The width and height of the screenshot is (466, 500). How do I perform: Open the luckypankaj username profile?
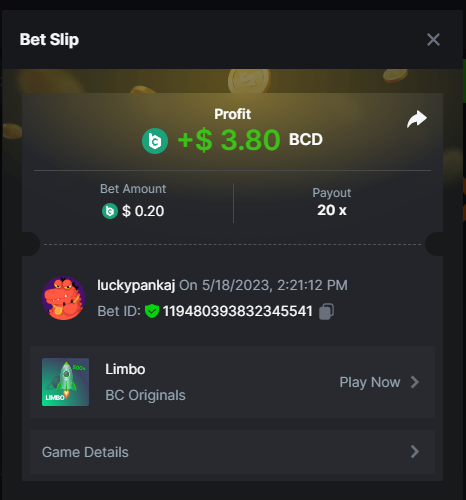[x=136, y=285]
